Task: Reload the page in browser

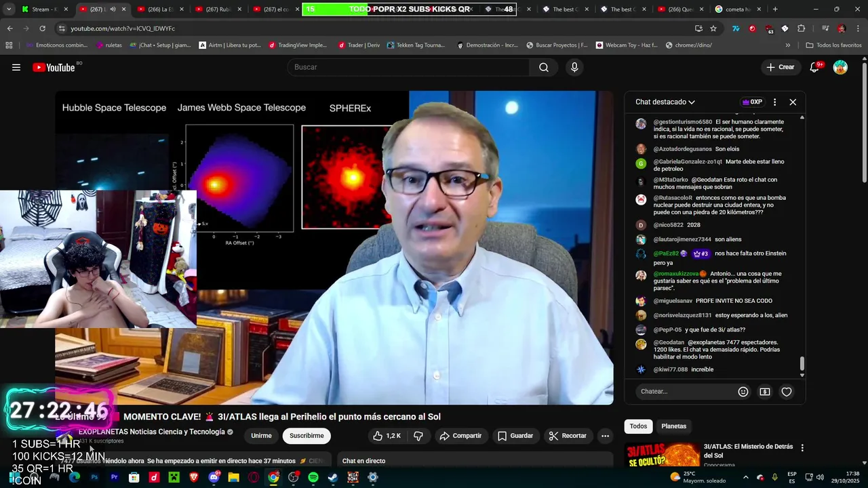Action: pos(42,28)
